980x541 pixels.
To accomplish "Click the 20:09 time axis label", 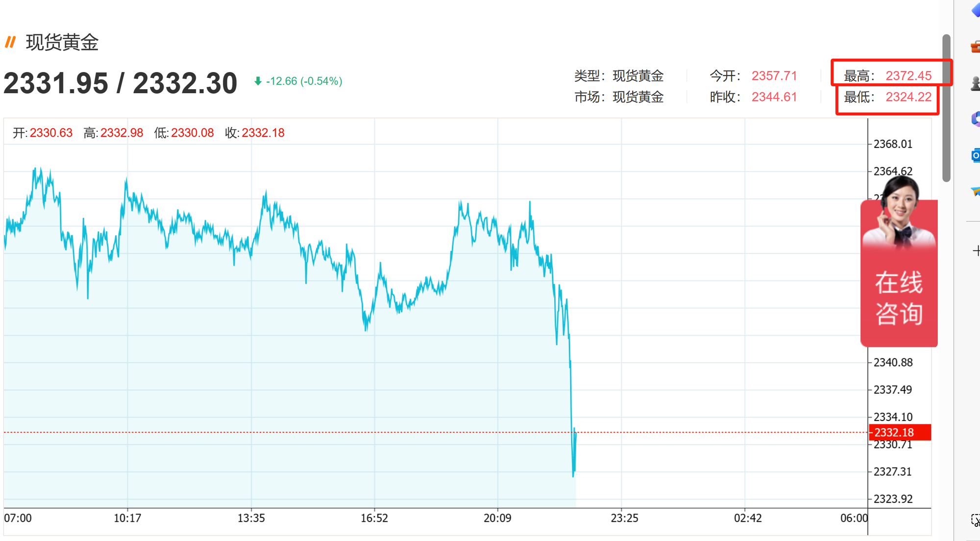I will pos(497,518).
